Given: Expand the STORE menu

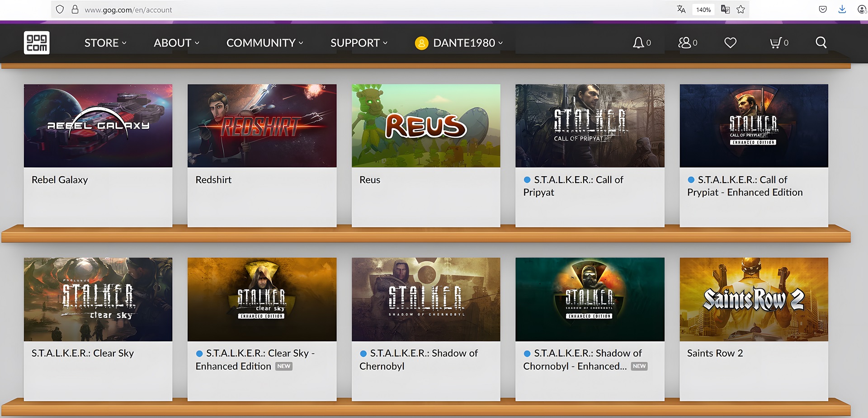Looking at the screenshot, I should pyautogui.click(x=105, y=43).
